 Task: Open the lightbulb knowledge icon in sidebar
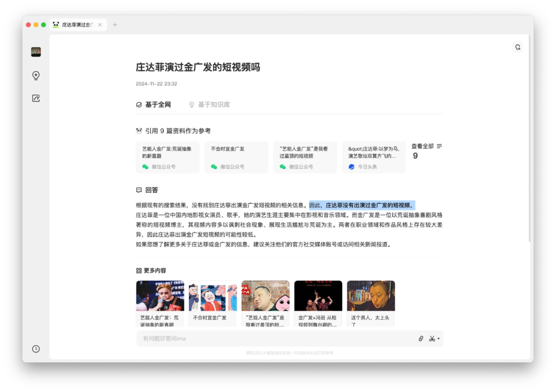click(36, 76)
